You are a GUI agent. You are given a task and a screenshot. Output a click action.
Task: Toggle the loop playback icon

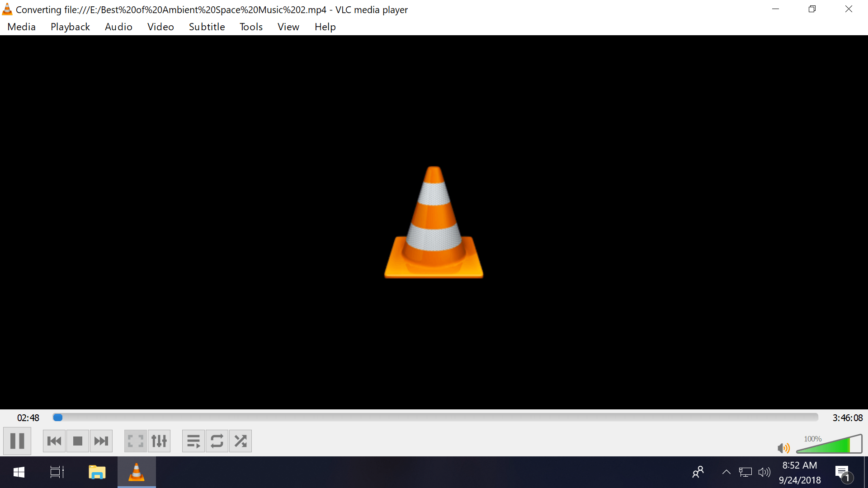point(216,441)
